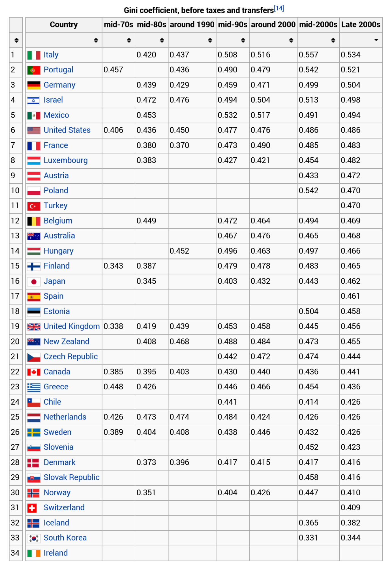Image resolution: width=392 pixels, height=566 pixels.
Task: Click the Switzerland flag icon
Action: click(32, 508)
